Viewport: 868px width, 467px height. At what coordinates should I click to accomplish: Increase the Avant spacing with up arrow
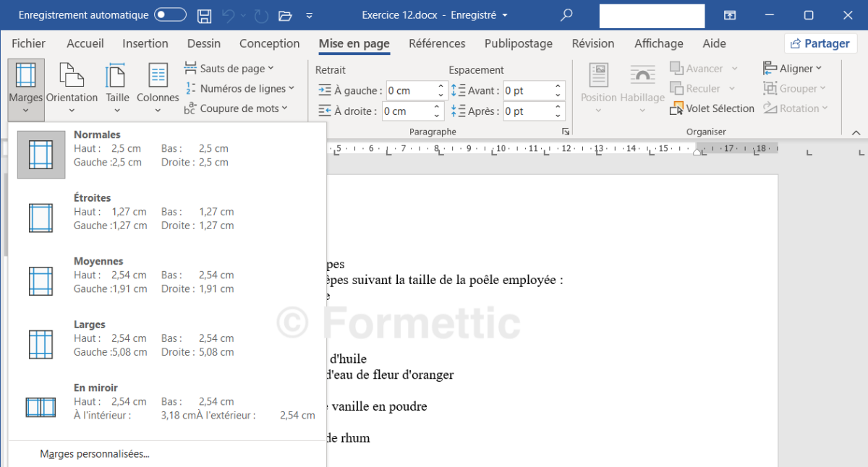pyautogui.click(x=558, y=86)
